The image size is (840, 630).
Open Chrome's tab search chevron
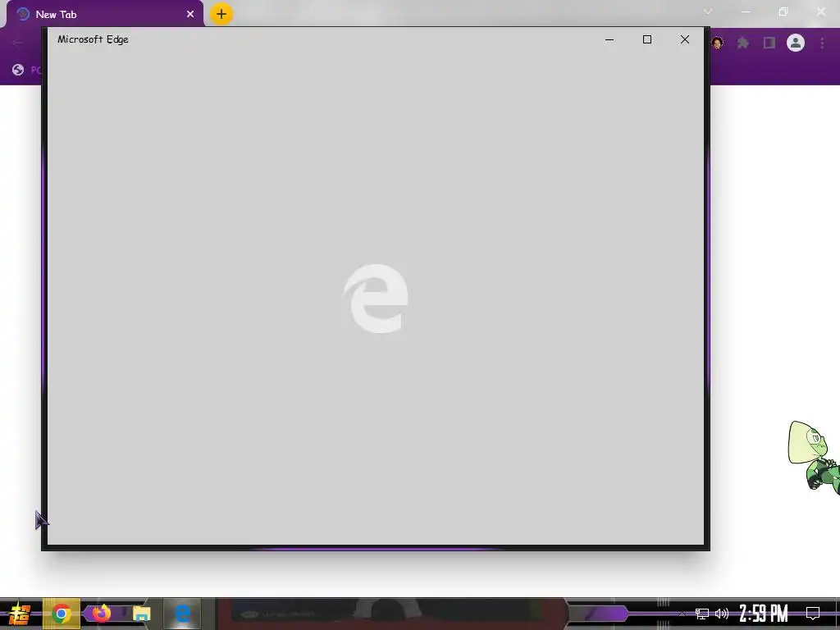708,11
